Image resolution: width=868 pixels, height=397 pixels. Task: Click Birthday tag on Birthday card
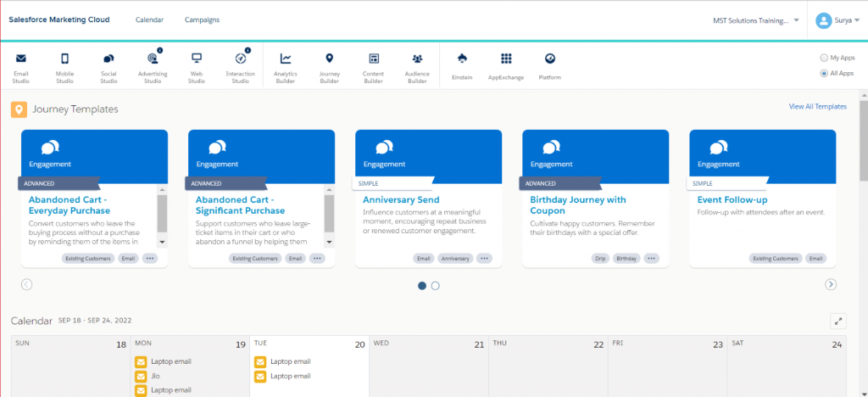[626, 258]
